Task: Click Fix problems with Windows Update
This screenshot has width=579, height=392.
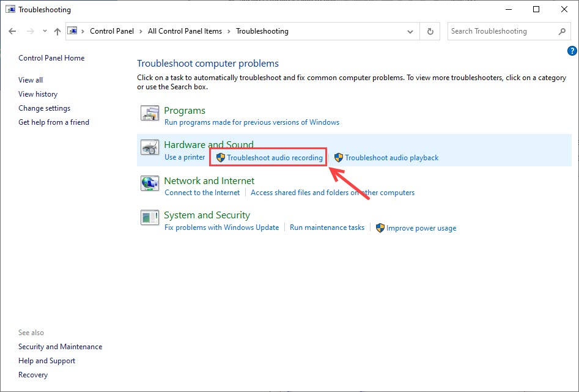Action: click(x=221, y=227)
